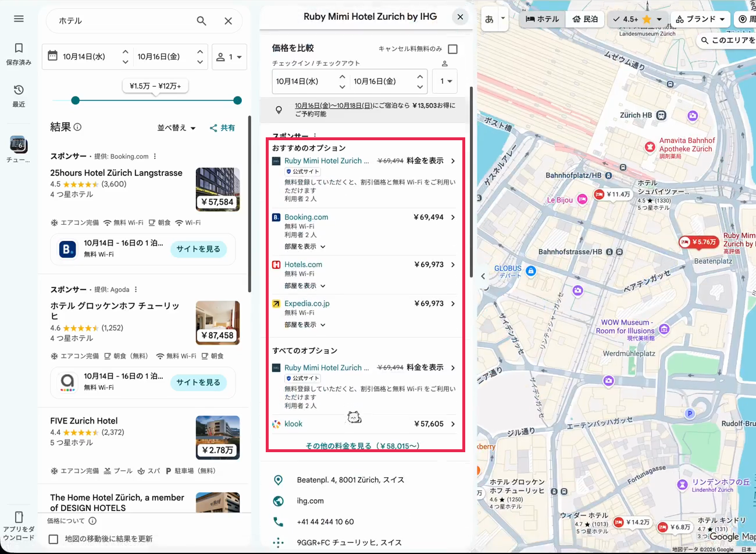Open the hamburger main menu
The image size is (756, 554).
tap(19, 19)
